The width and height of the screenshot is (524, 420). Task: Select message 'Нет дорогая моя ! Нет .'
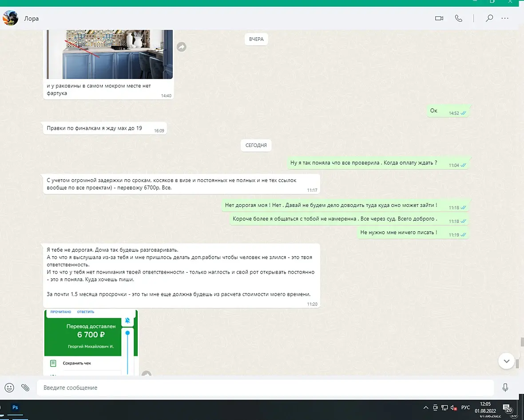pos(345,206)
